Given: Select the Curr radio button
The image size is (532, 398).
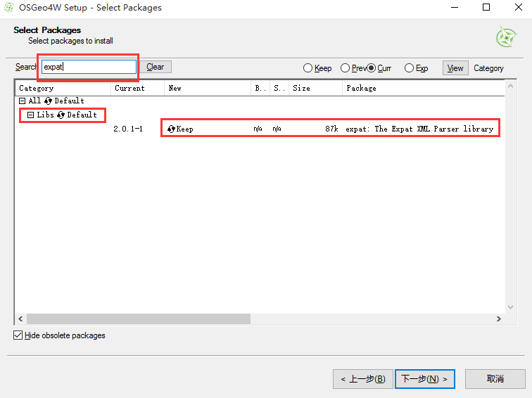Looking at the screenshot, I should coord(371,68).
